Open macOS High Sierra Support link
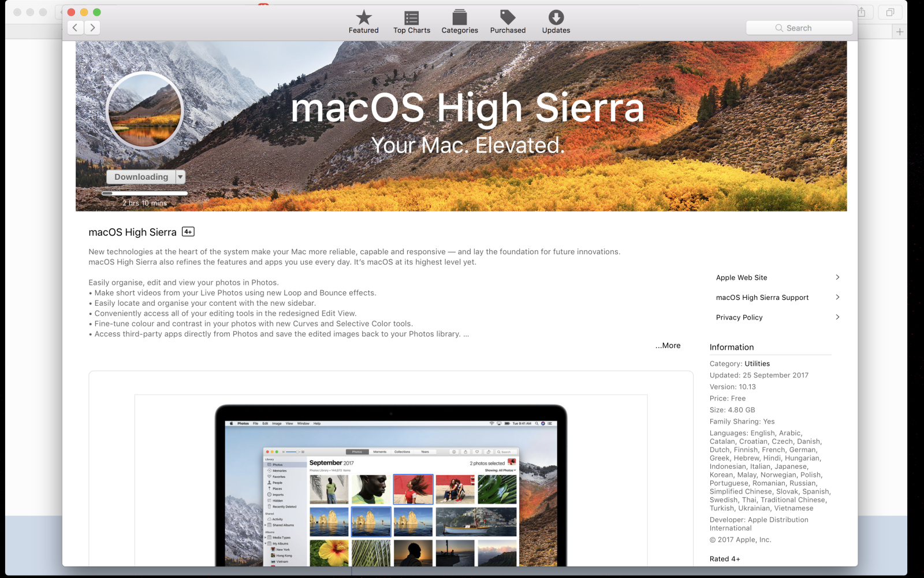The width and height of the screenshot is (924, 578). (x=762, y=298)
